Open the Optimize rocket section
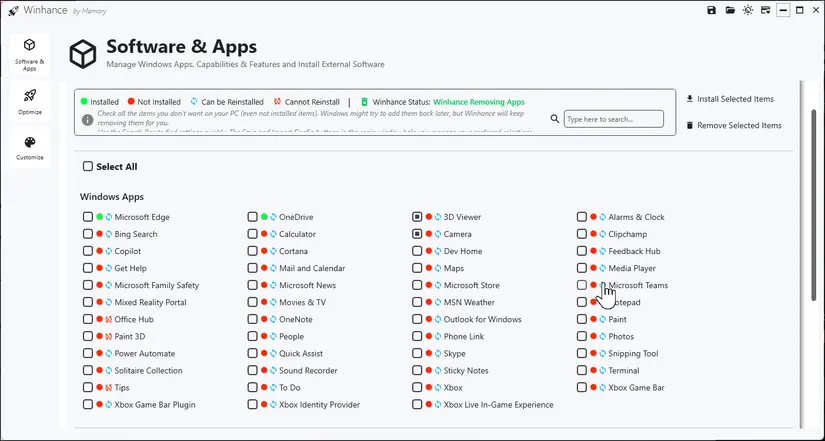Image resolution: width=825 pixels, height=441 pixels. pos(30,102)
